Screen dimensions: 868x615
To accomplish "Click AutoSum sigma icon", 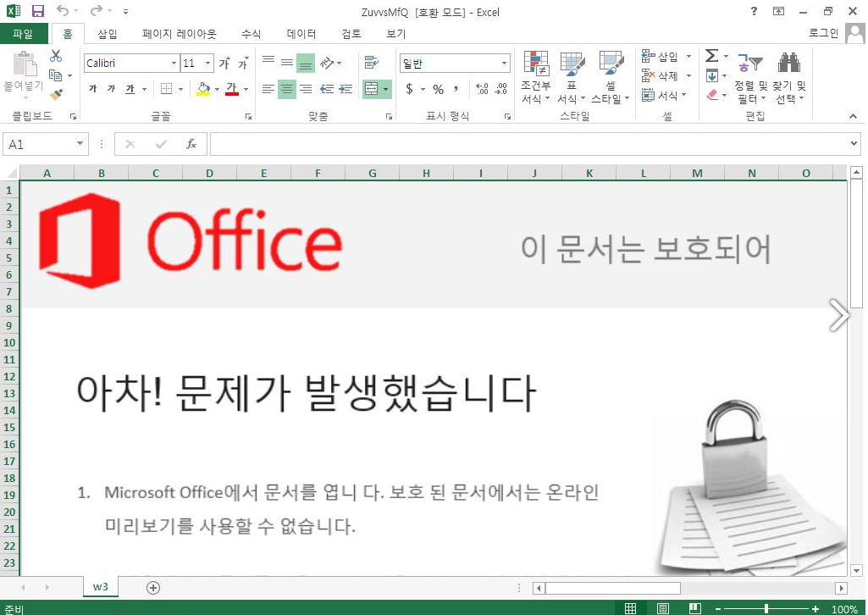I will (x=712, y=55).
